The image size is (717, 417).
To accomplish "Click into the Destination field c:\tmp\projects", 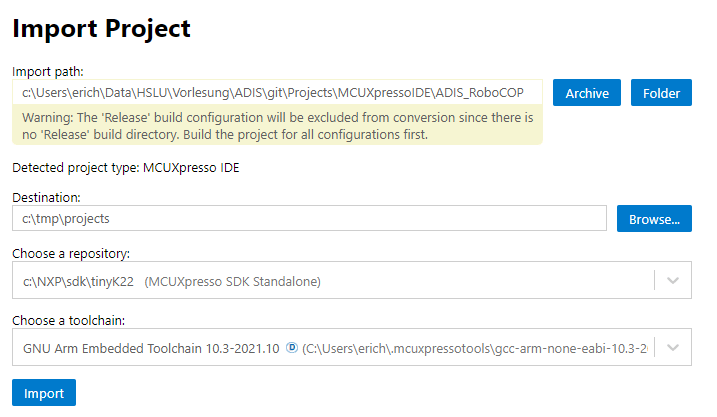I will pyautogui.click(x=309, y=218).
